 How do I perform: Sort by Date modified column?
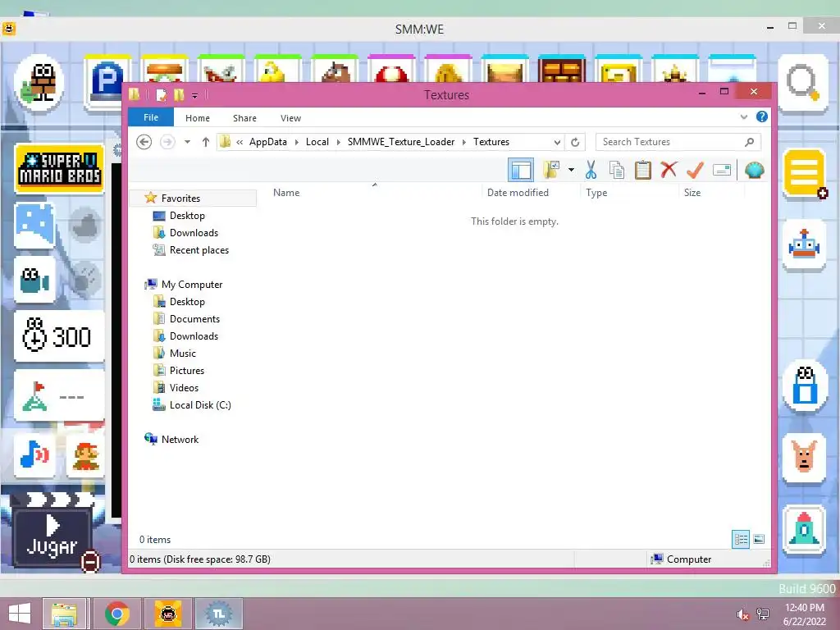click(518, 192)
